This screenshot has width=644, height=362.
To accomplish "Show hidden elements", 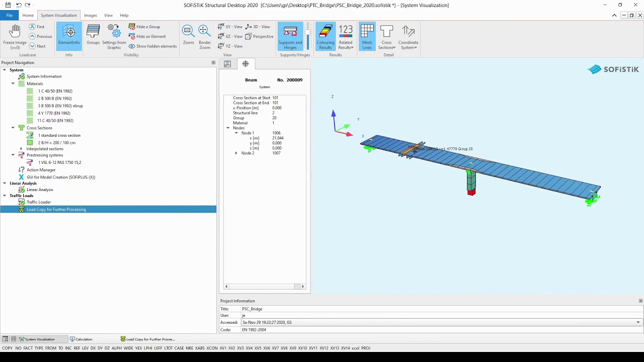I will (153, 46).
